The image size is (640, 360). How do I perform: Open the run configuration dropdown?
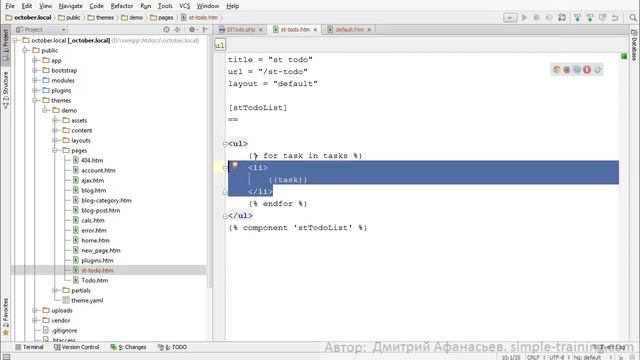point(510,18)
